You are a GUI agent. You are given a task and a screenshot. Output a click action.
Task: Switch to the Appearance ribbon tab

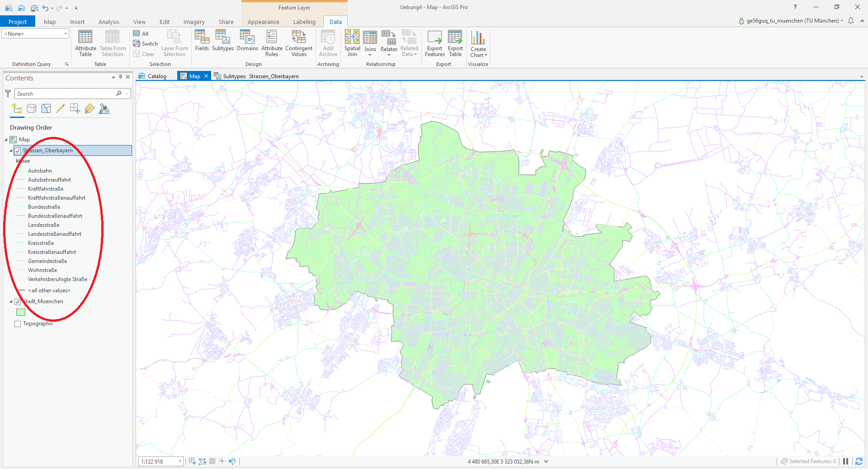(x=264, y=22)
